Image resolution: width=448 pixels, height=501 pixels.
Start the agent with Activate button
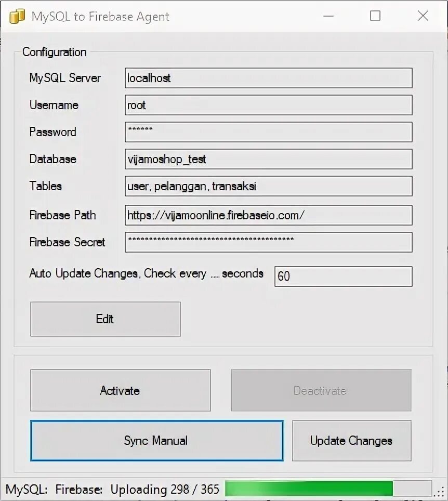(121, 390)
